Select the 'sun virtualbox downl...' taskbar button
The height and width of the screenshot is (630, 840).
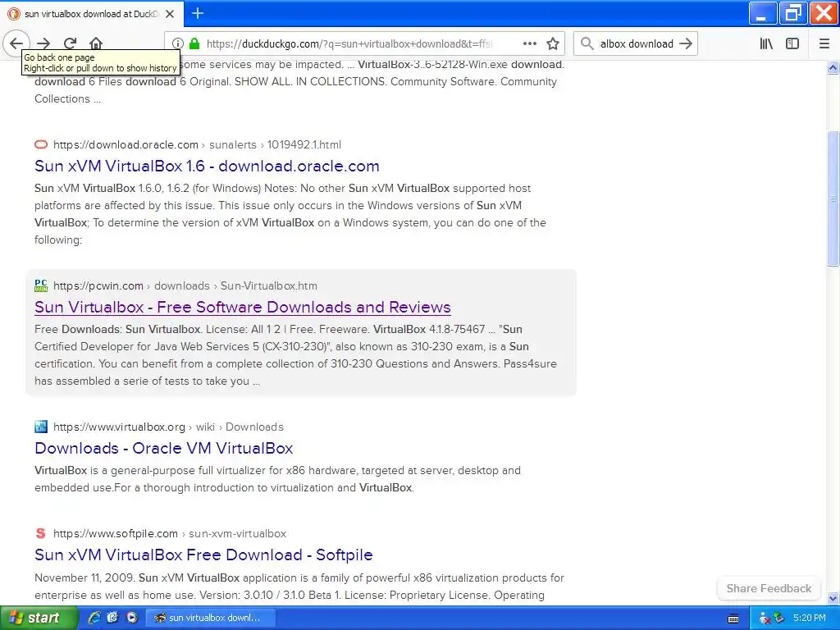tap(211, 618)
